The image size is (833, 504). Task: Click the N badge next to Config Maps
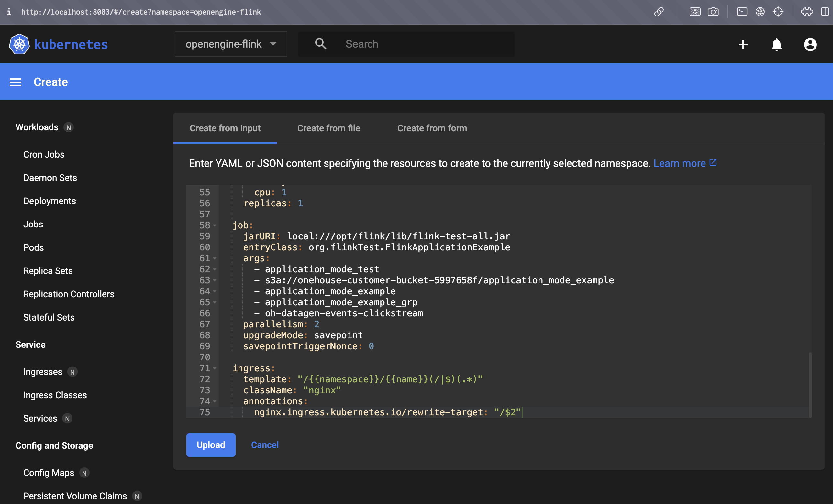click(84, 473)
